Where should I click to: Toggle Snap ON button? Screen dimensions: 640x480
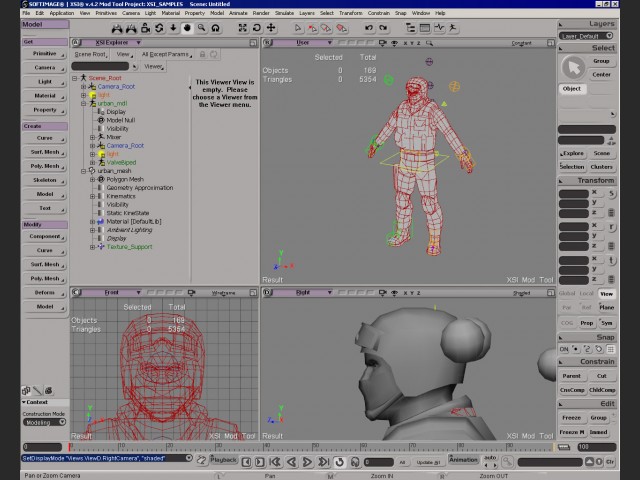click(564, 349)
